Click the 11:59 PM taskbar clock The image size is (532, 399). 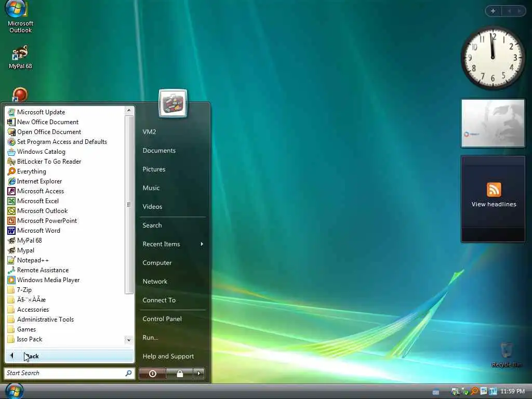coord(512,391)
